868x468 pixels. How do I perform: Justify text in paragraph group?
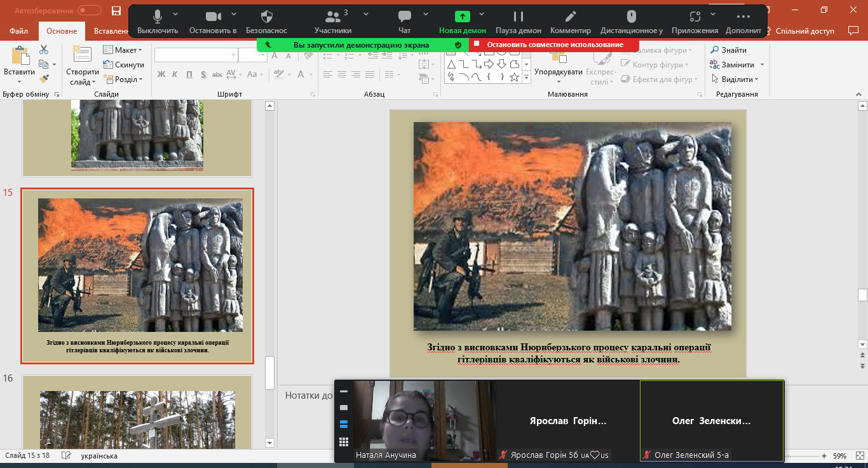point(370,74)
